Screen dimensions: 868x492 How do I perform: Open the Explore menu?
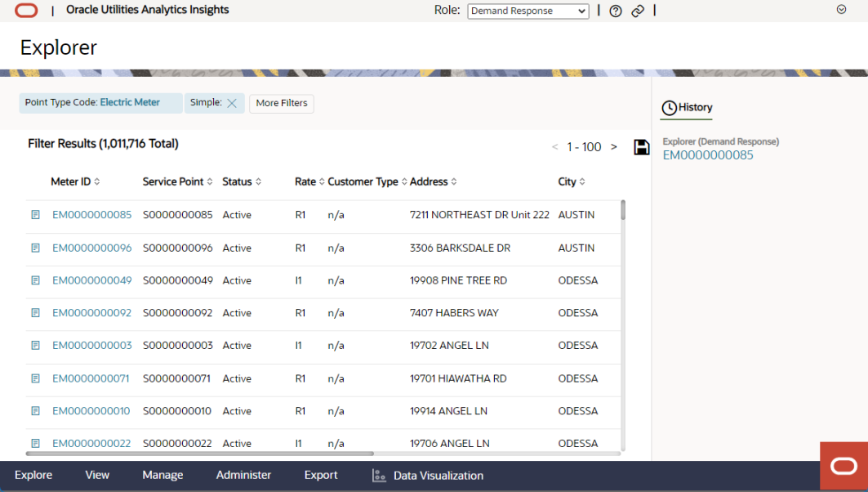tap(33, 476)
